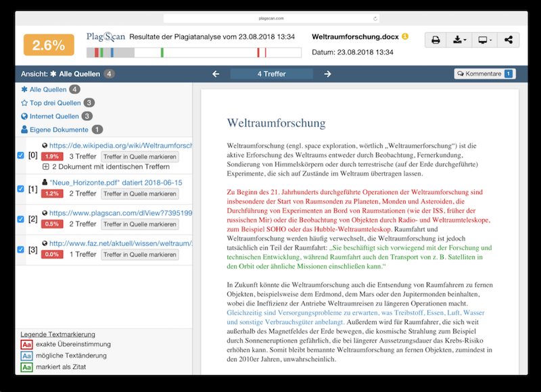Reload the page in the address bar
This screenshot has width=541, height=392.
(x=375, y=19)
